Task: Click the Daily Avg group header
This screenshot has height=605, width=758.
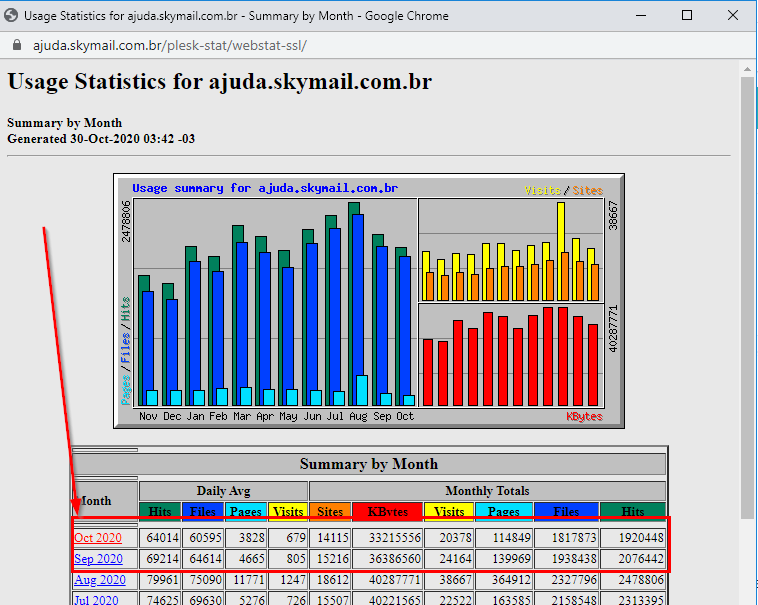Action: click(223, 491)
